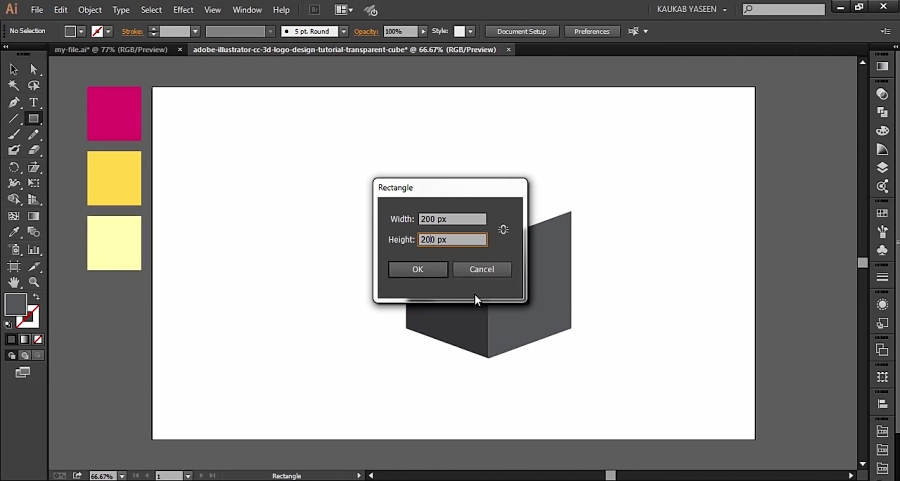The width and height of the screenshot is (900, 481).
Task: Click Cancel in Rectangle dialog
Action: pyautogui.click(x=482, y=269)
